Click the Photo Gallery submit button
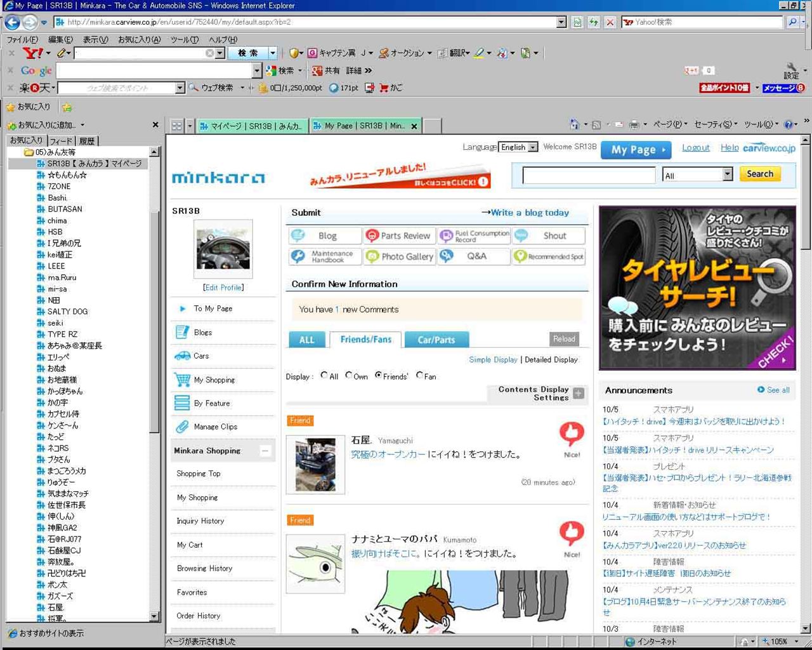 (399, 256)
